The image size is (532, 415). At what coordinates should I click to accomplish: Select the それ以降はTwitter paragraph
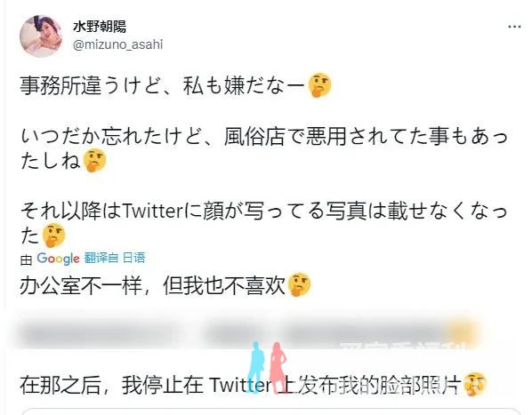pos(263,223)
